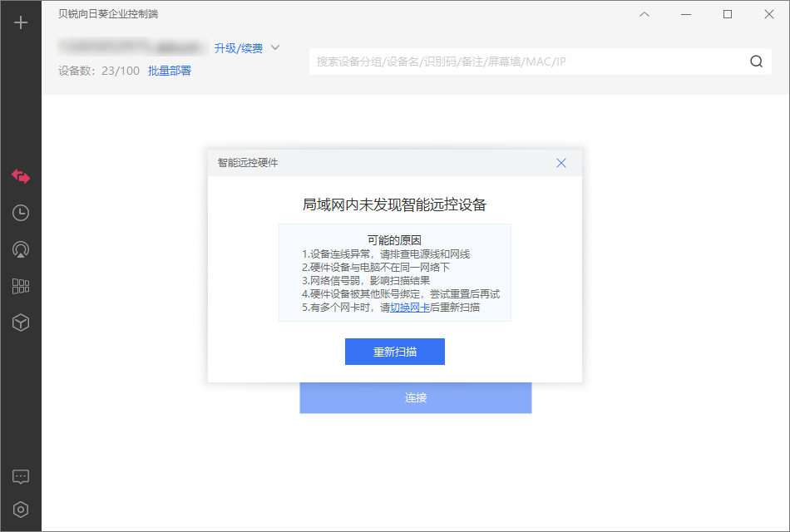Open the cube hardware icon in the sidebar
Viewport: 790px width, 532px height.
[x=21, y=323]
